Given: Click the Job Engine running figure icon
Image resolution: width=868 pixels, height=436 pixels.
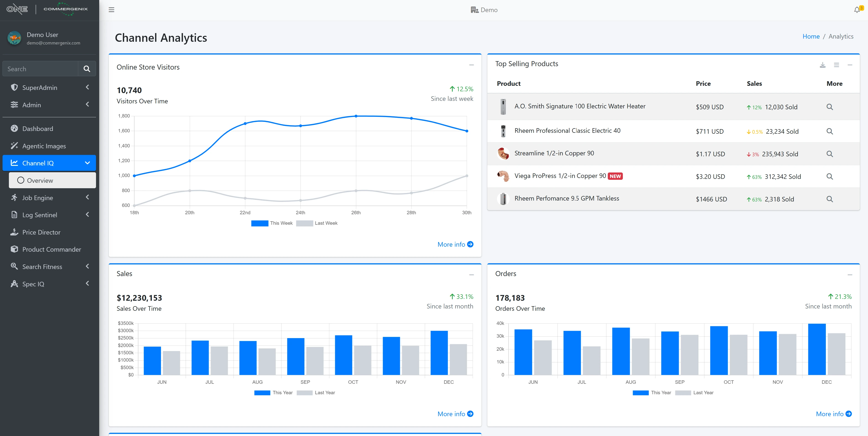Looking at the screenshot, I should [14, 197].
